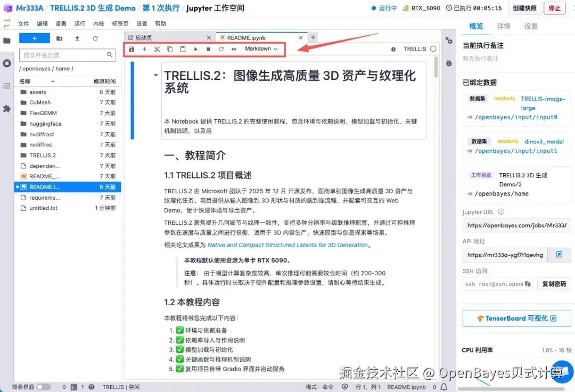Open the 帮助 menu
575x392 pixels.
tap(161, 23)
